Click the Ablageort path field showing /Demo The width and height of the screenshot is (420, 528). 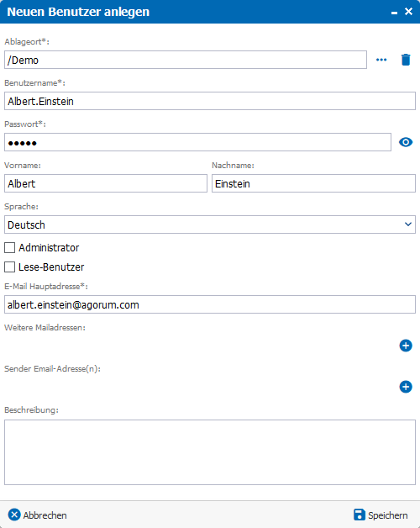pyautogui.click(x=186, y=60)
